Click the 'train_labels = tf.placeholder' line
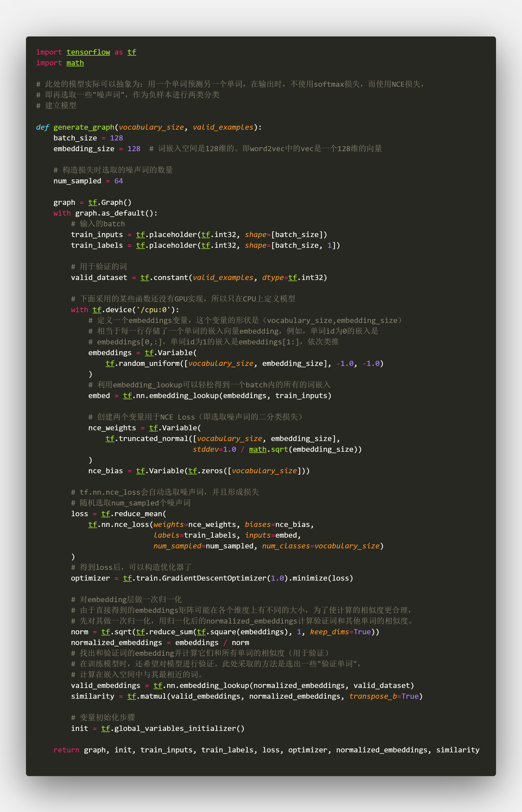This screenshot has width=522, height=812. coord(205,246)
